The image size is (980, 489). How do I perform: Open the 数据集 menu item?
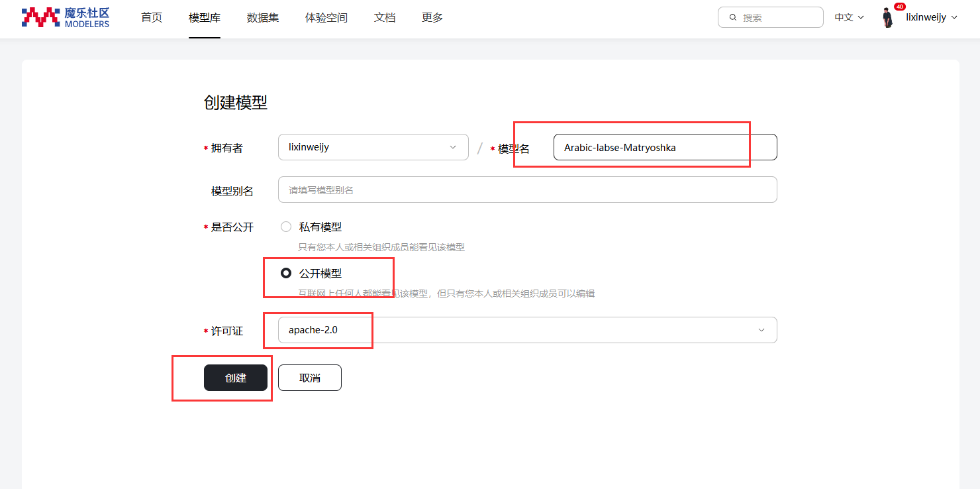pos(263,18)
